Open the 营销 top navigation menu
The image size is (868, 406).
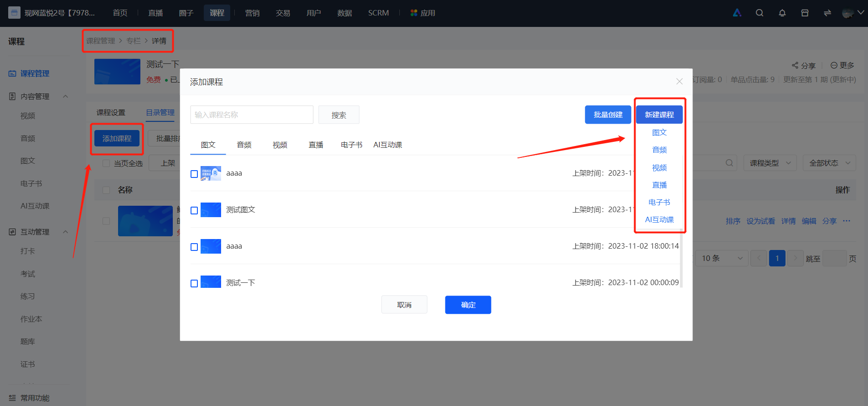(252, 13)
